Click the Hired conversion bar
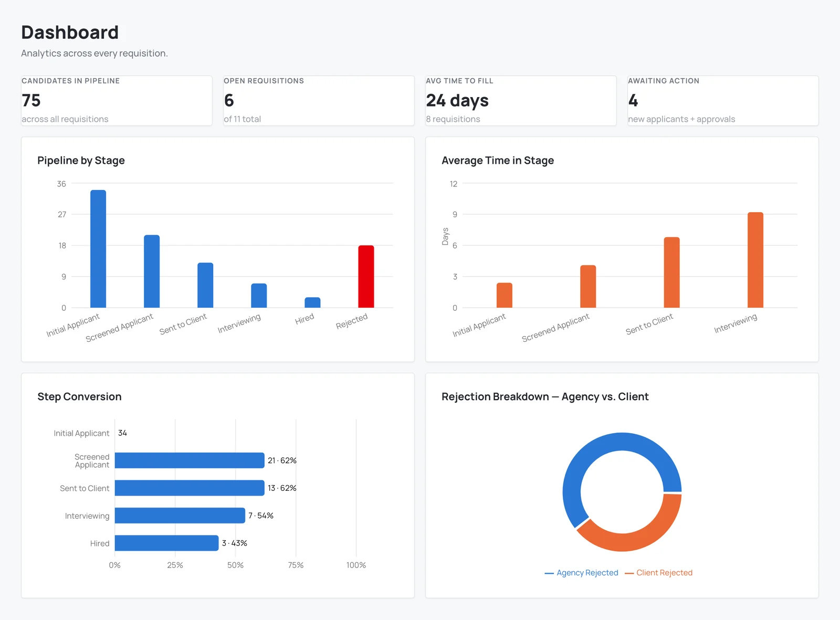This screenshot has width=840, height=620. [166, 543]
